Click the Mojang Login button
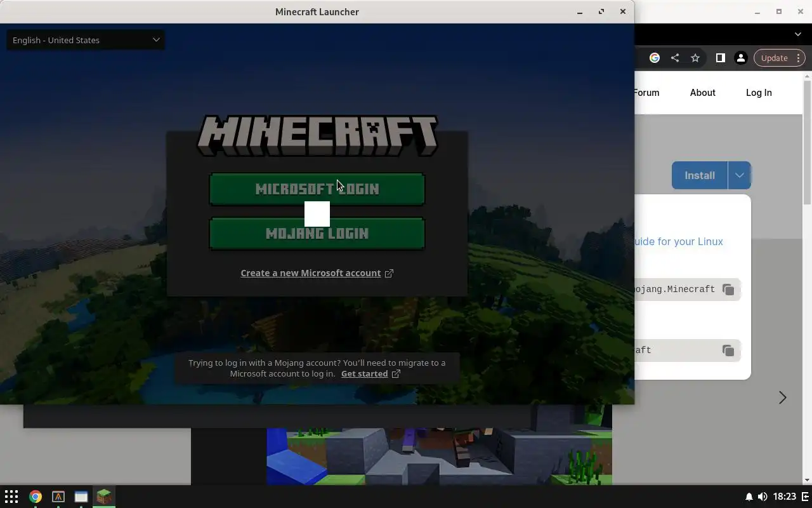The height and width of the screenshot is (508, 812). 317,234
